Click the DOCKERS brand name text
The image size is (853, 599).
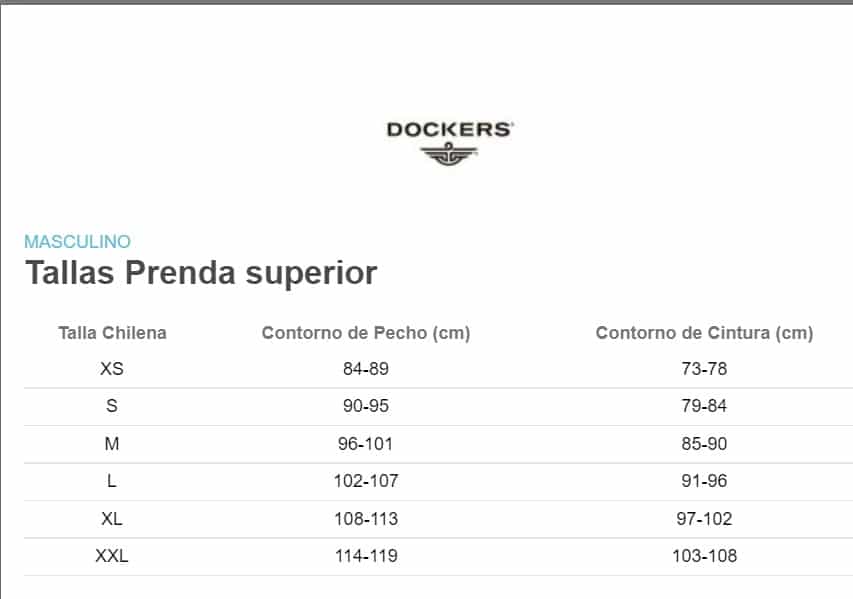[x=449, y=129]
